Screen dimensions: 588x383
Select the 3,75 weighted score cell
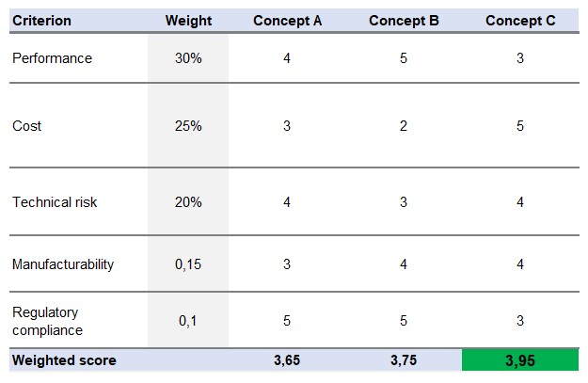click(x=404, y=360)
